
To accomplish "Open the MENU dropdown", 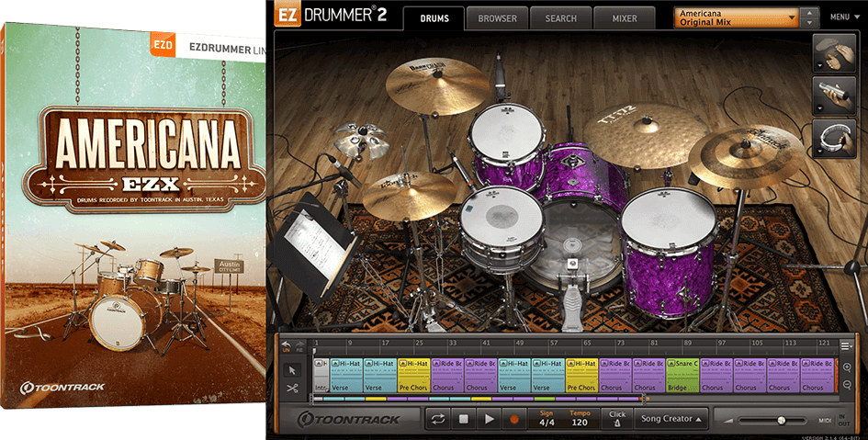I will [844, 17].
